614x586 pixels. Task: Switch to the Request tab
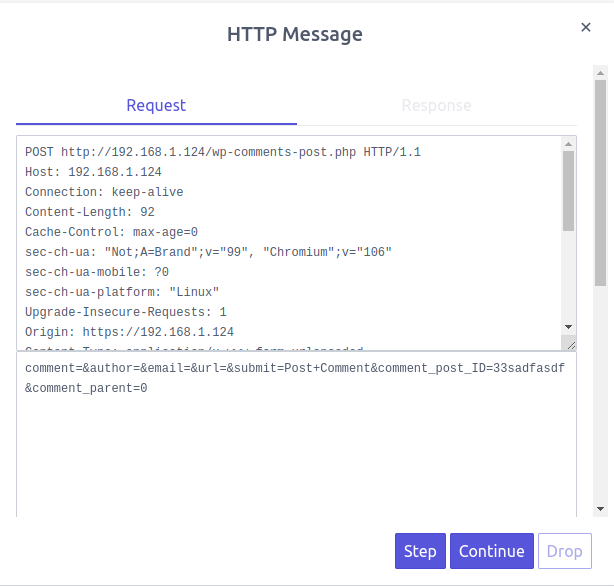[156, 105]
